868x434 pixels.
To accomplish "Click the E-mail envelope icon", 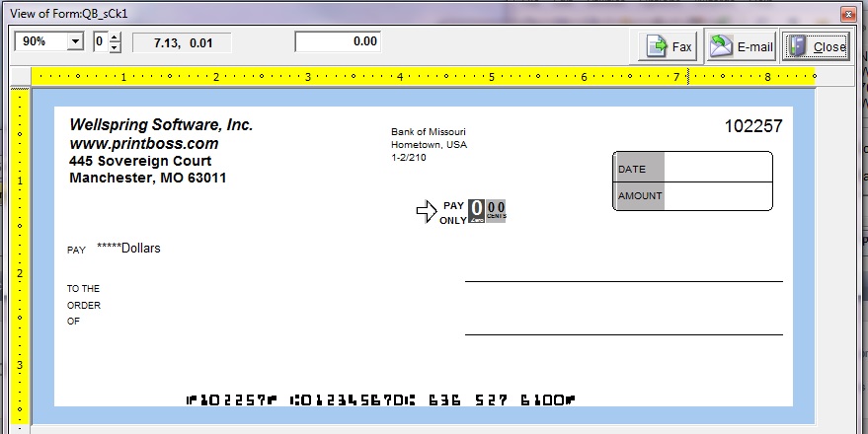I will (x=721, y=46).
